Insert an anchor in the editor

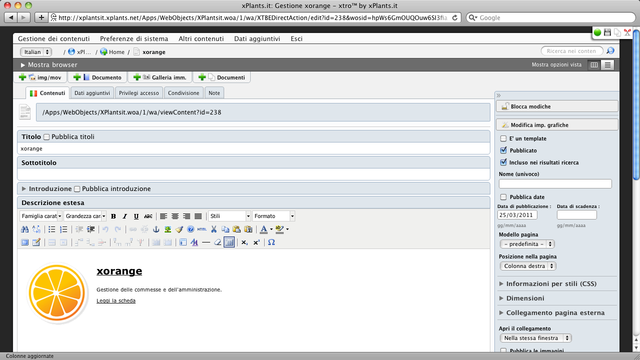tap(156, 229)
